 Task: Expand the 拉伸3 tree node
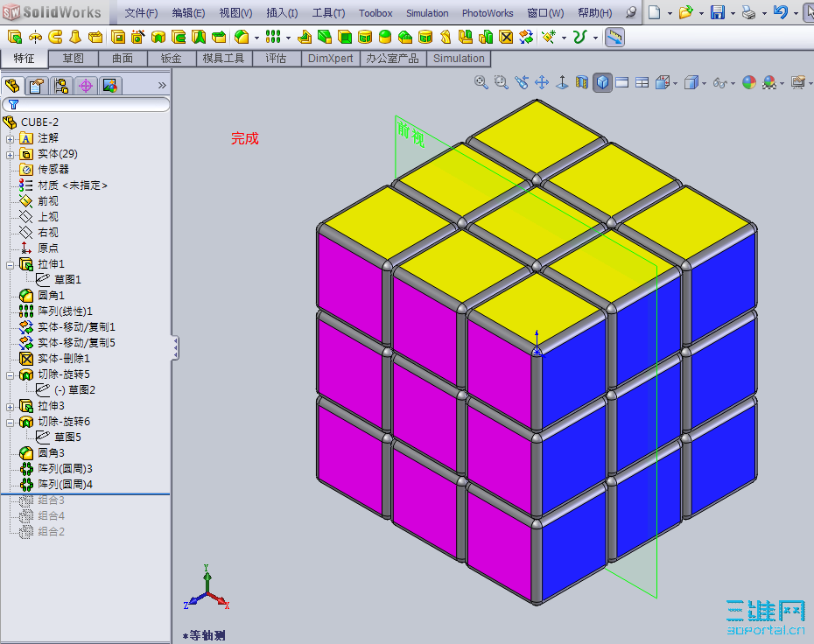10,407
